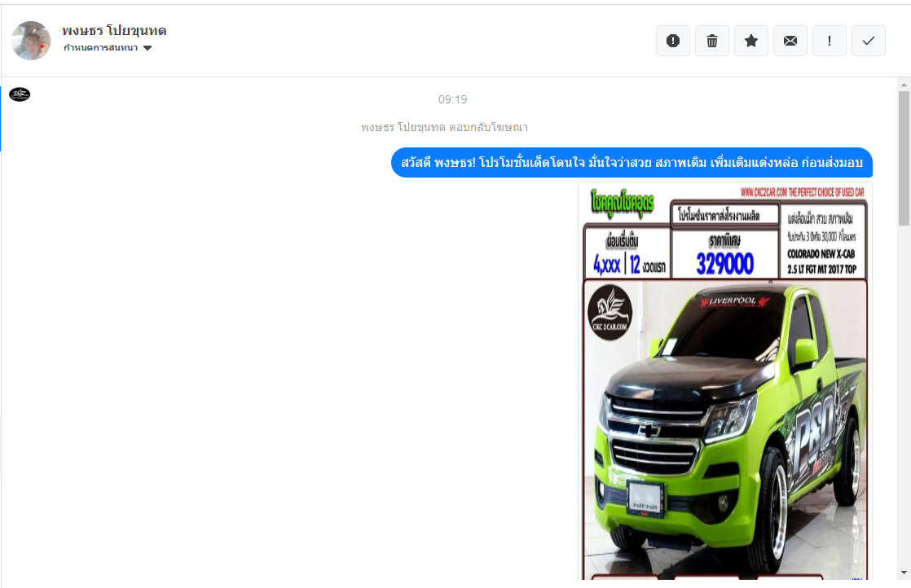Open พงษธร โปยขุนทด profile picture

(x=31, y=41)
